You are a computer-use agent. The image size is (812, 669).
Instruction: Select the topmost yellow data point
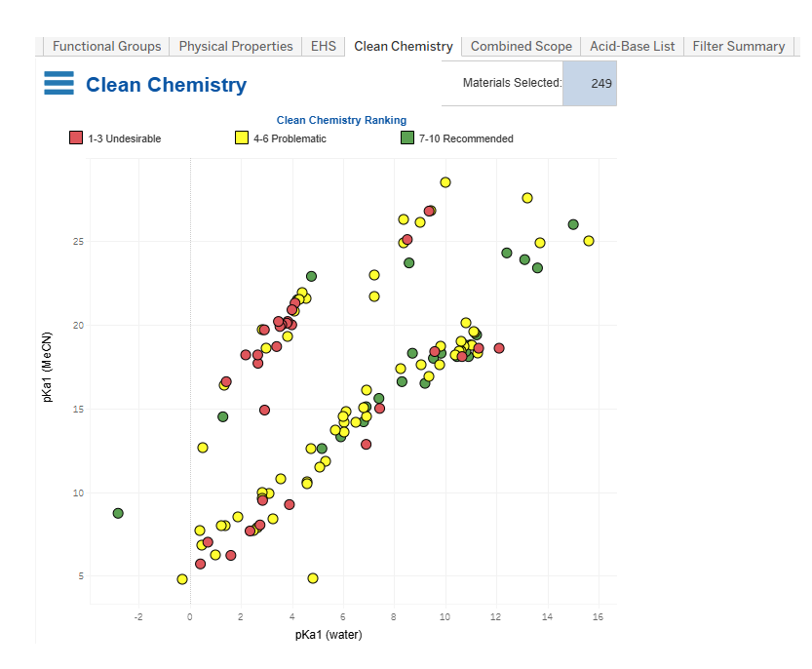(445, 180)
